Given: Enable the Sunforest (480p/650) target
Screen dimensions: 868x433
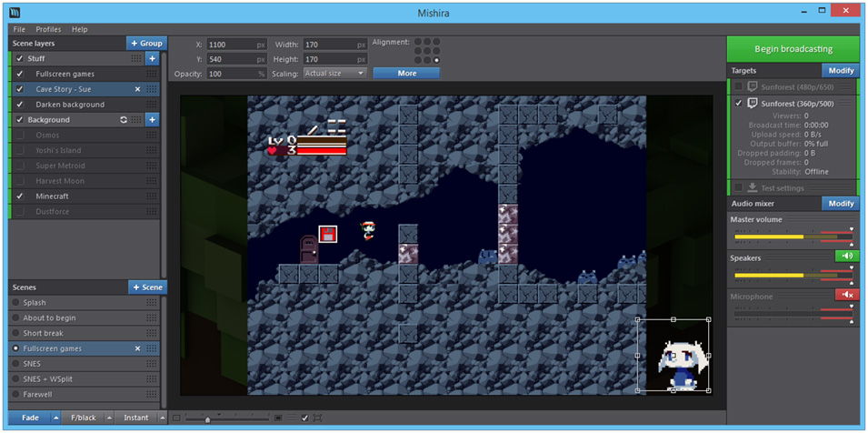Looking at the screenshot, I should click(738, 87).
